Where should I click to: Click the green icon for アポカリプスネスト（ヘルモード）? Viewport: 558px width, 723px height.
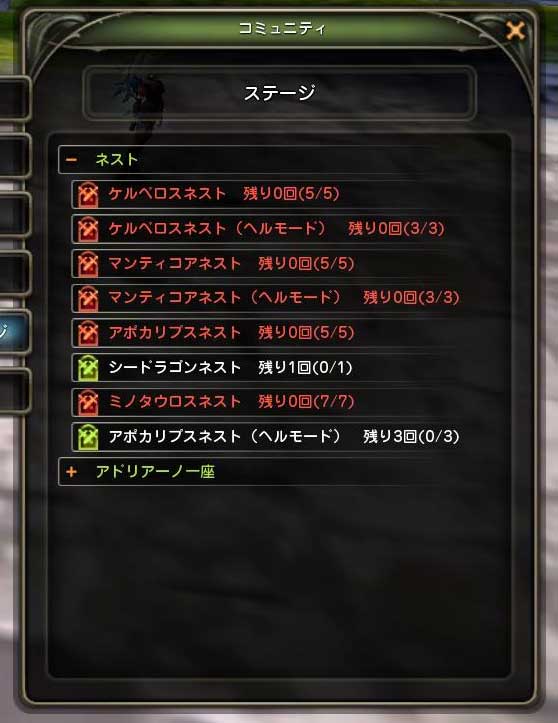[x=88, y=437]
